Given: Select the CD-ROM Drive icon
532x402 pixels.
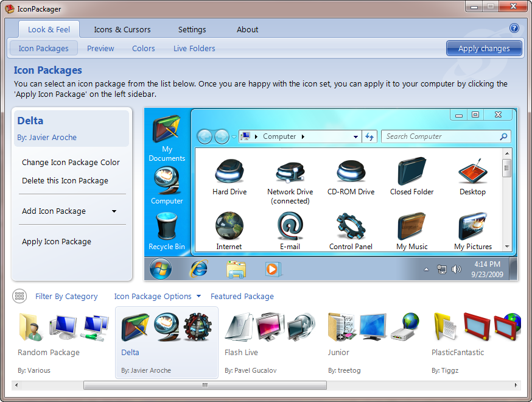Looking at the screenshot, I should pyautogui.click(x=351, y=171).
